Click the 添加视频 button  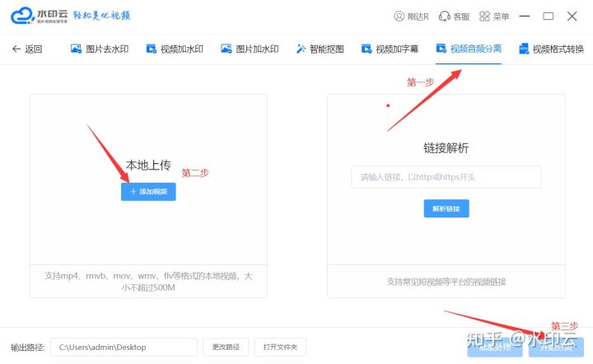coord(148,192)
